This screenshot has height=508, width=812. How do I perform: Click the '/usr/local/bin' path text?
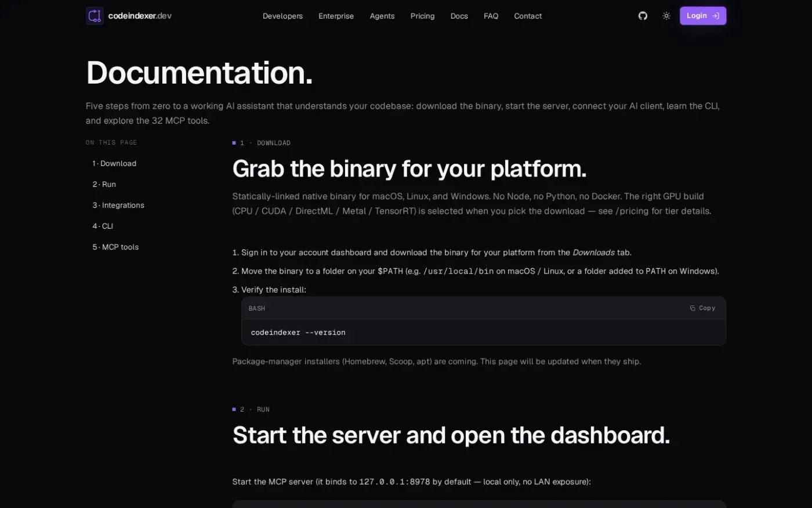[458, 271]
